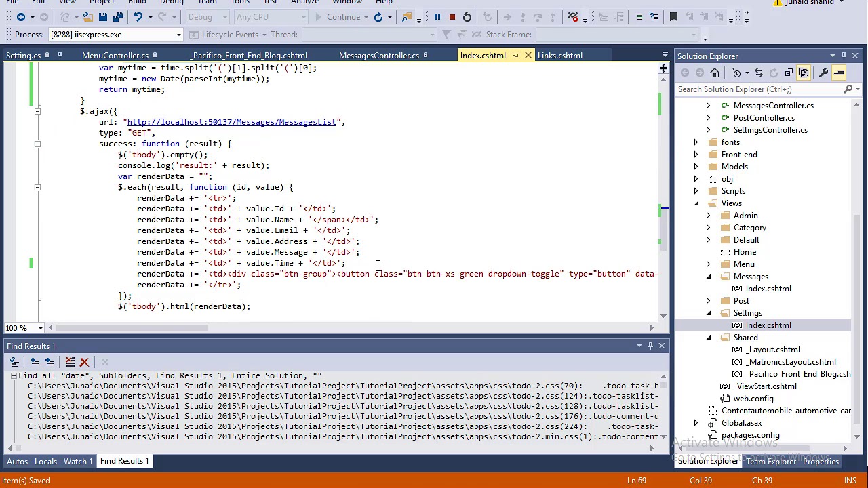868x488 pixels.
Task: Open the Locals tab
Action: (x=46, y=461)
